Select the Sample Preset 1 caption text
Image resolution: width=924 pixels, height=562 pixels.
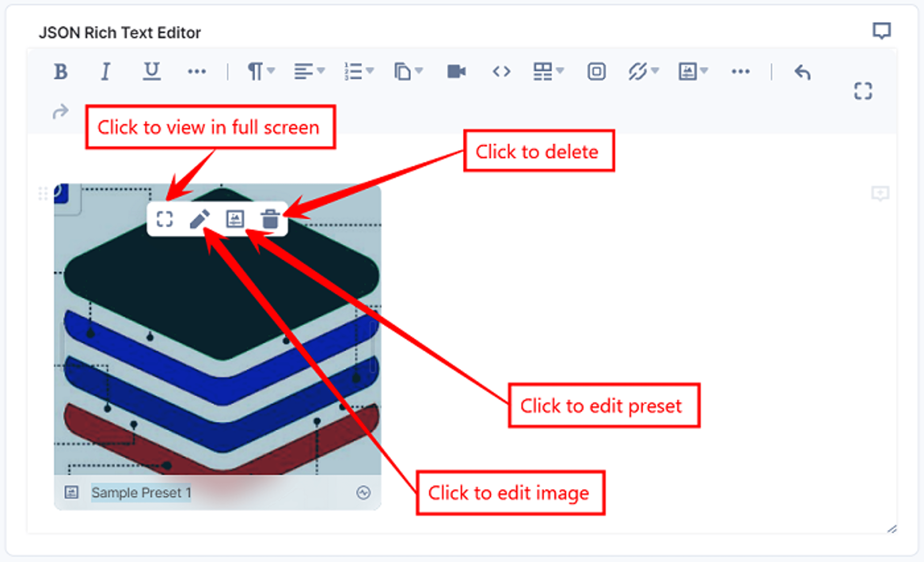tap(141, 493)
